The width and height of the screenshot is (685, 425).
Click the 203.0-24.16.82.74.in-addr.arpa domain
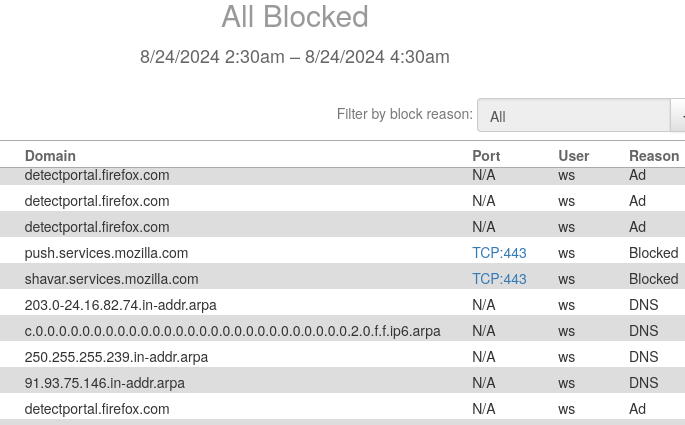120,305
